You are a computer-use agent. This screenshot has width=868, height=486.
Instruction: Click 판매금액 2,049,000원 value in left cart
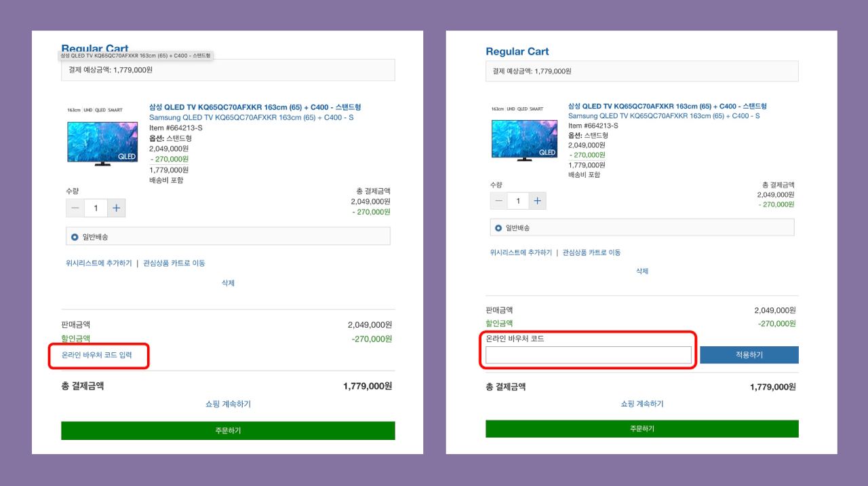pos(370,325)
